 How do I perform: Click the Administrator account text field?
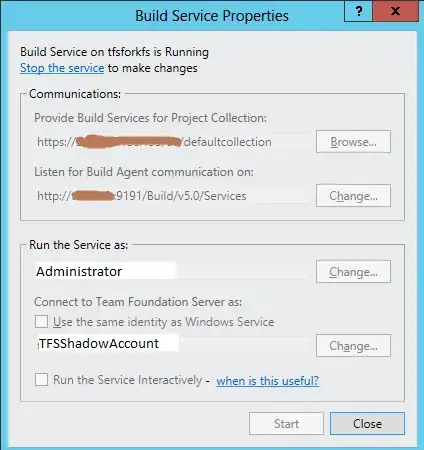172,271
